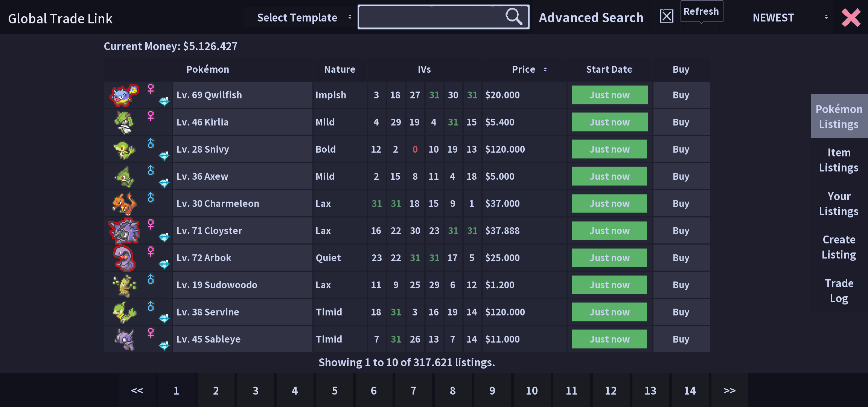Click the diamond gem icon on Axew row

pos(164,183)
